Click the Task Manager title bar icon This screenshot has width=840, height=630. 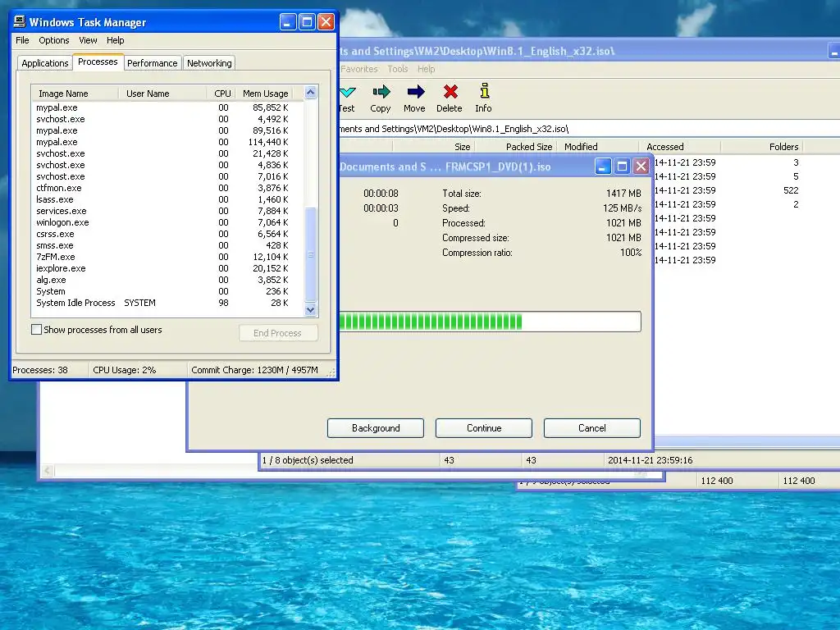[20, 21]
